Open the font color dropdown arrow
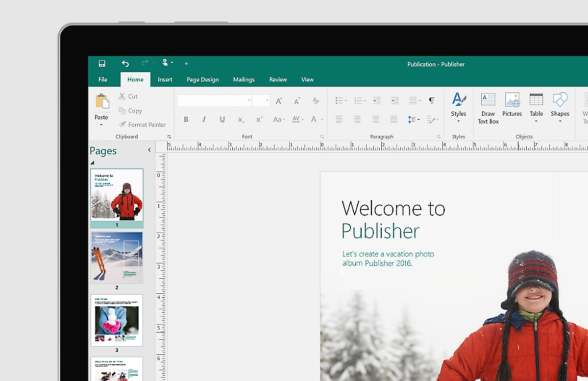 pyautogui.click(x=322, y=119)
